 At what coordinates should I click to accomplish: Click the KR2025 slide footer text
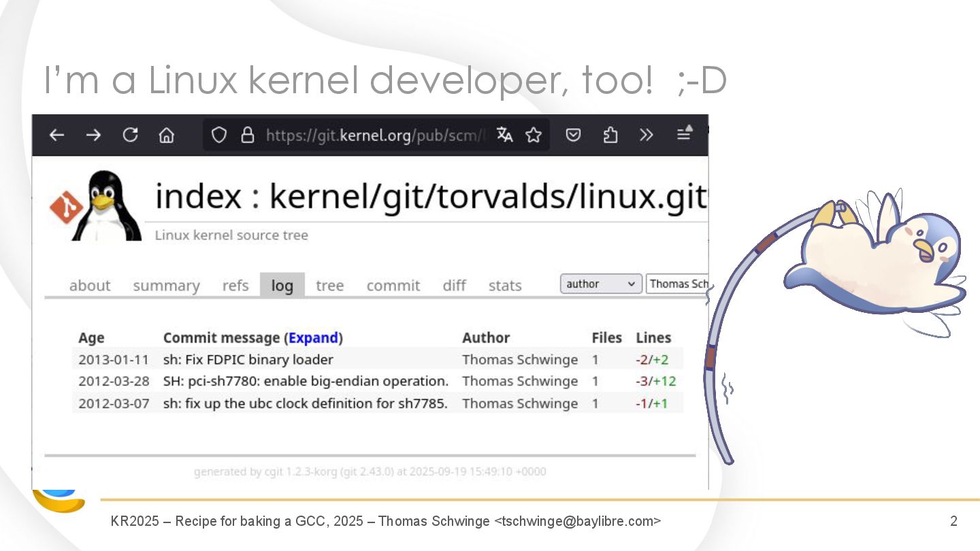(x=386, y=521)
